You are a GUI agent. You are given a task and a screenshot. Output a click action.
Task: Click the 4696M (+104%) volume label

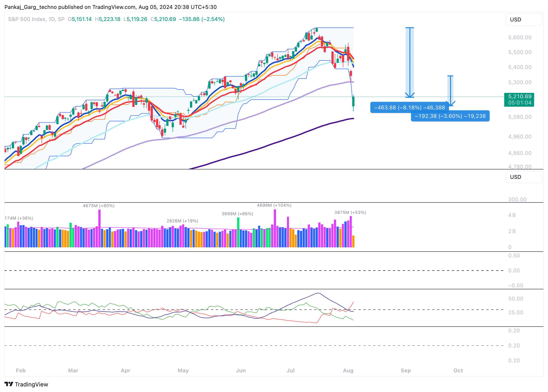click(x=274, y=205)
